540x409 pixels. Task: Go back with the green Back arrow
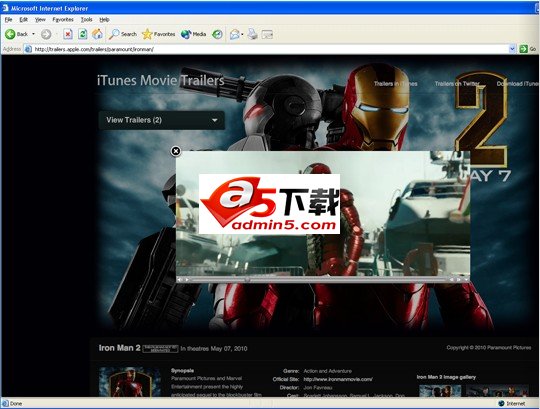(16, 34)
